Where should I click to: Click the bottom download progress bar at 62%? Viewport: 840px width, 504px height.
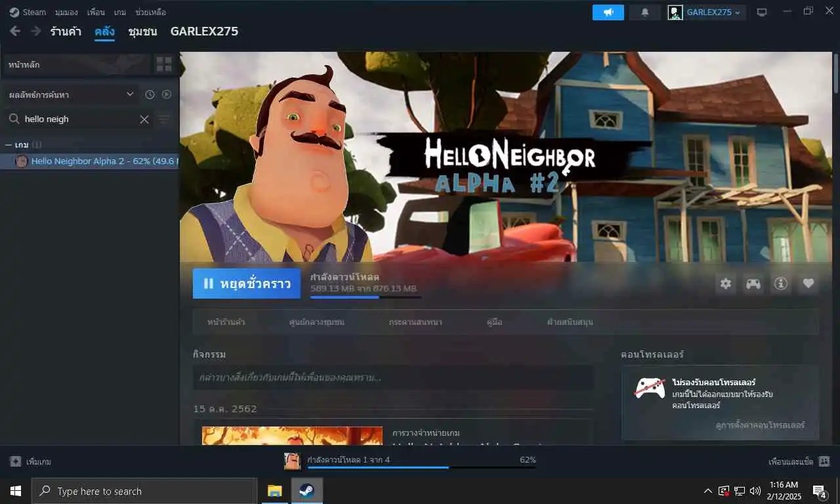421,467
